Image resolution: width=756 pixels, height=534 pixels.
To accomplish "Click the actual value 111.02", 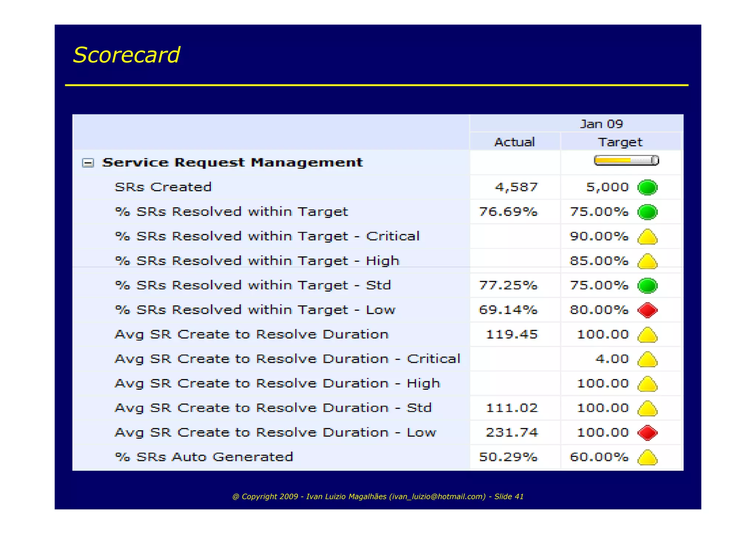I will point(512,408).
